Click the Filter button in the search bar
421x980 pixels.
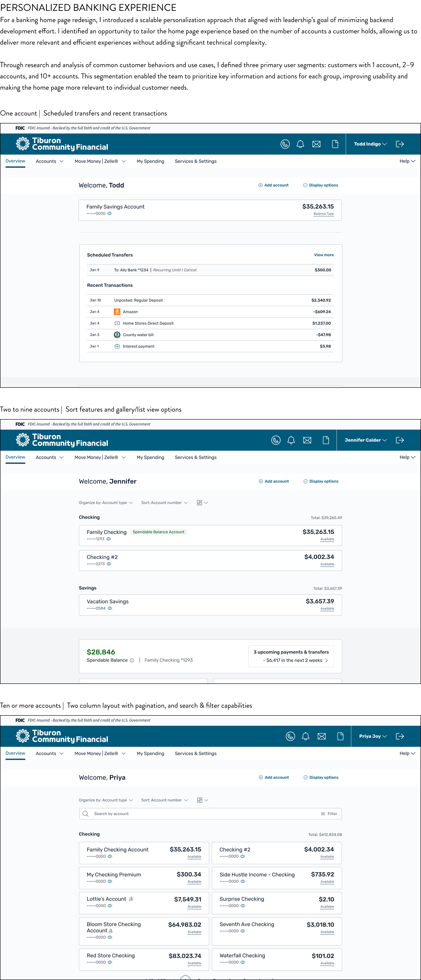(x=329, y=814)
